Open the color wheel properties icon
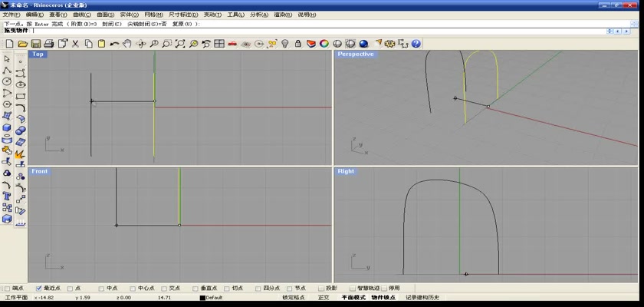The image size is (644, 307). (324, 44)
